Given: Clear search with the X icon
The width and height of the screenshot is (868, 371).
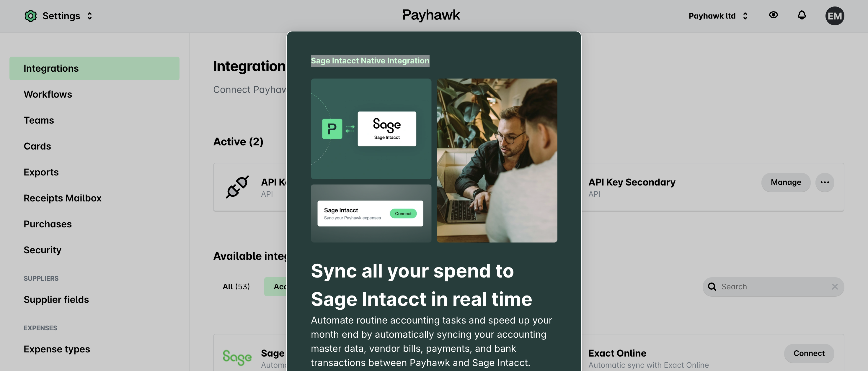Looking at the screenshot, I should [835, 286].
